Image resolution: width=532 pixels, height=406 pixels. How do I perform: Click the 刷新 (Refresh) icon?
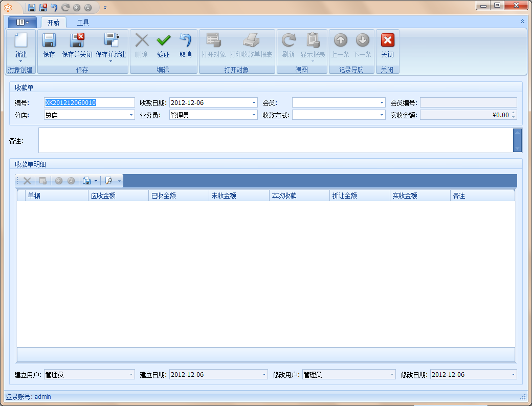coord(289,40)
